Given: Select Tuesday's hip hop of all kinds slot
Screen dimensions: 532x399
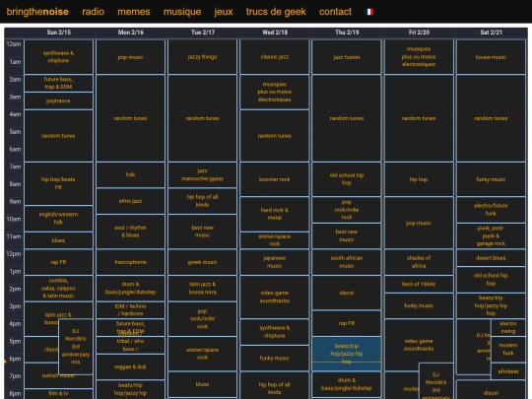Looking at the screenshot, I should [202, 201].
